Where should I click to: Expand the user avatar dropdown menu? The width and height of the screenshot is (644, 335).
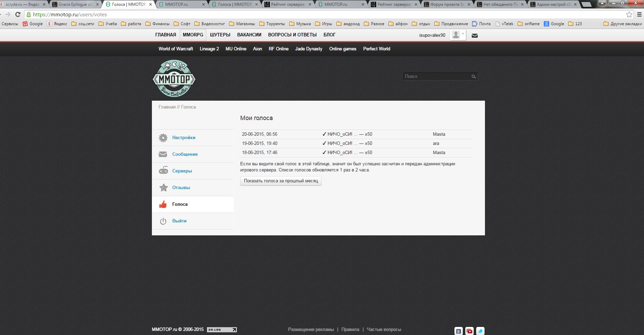pos(458,35)
